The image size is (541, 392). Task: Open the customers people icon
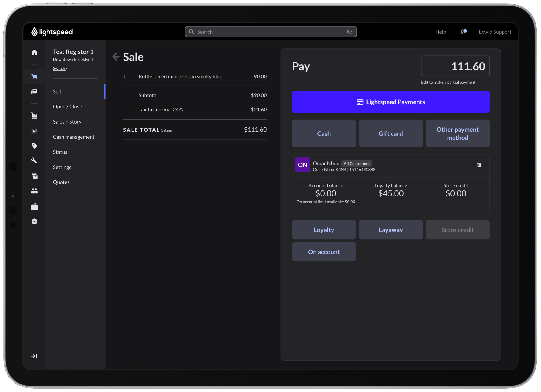point(34,191)
